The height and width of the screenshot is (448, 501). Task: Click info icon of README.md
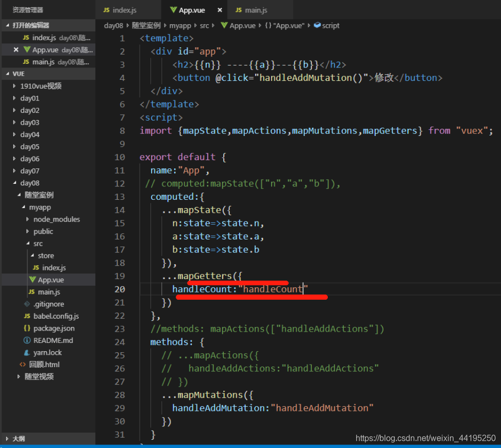tap(27, 340)
